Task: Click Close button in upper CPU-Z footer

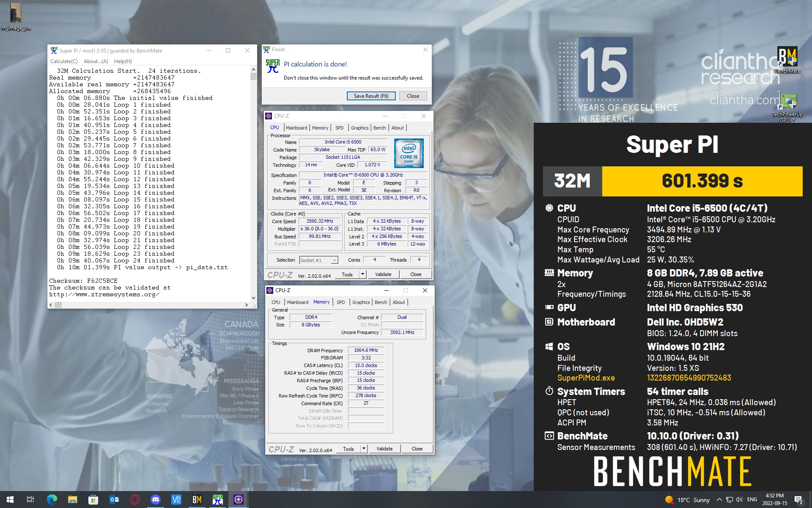Action: (x=416, y=274)
